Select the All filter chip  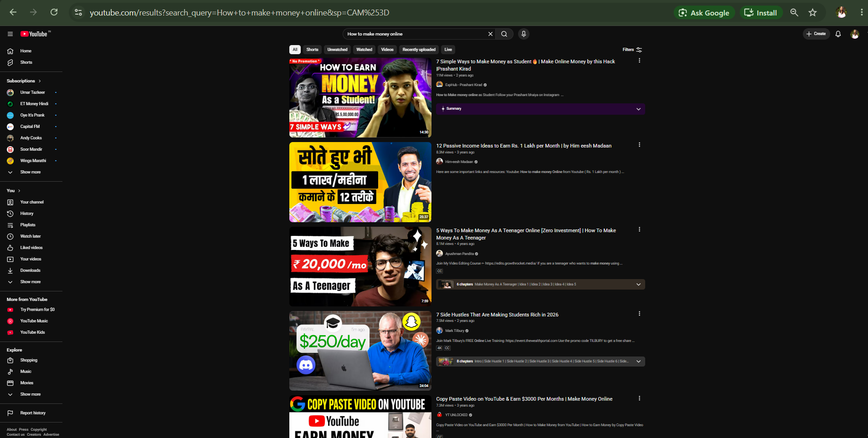pyautogui.click(x=295, y=50)
